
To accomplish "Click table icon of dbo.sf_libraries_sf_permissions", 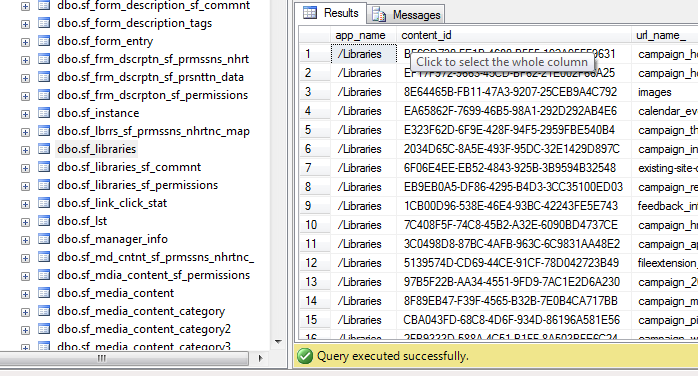I will [44, 185].
